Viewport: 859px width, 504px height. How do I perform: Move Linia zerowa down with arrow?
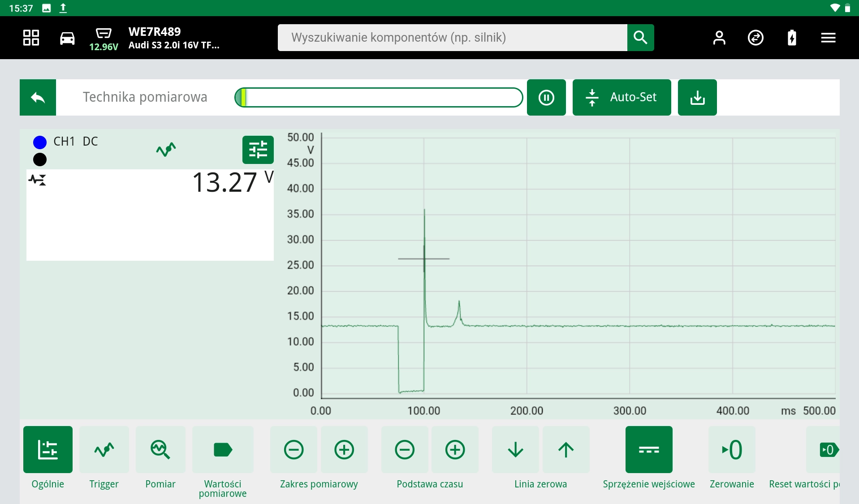(515, 449)
